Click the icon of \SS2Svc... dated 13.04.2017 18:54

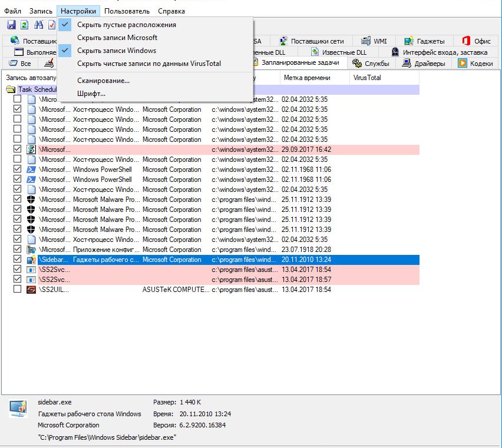point(31,270)
